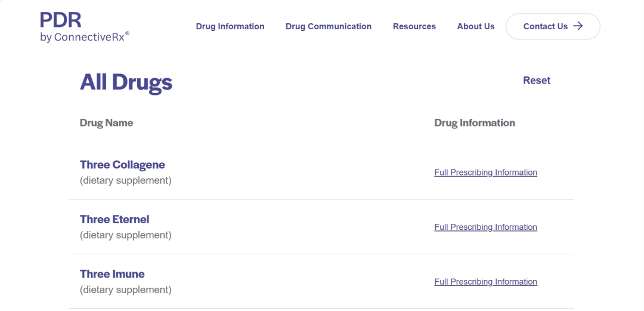644x311 pixels.
Task: Click the Drug Name column header
Action: [106, 122]
